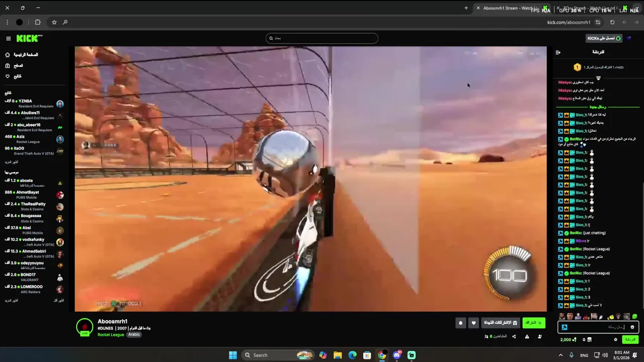Reload the page in browser
The height and width of the screenshot is (362, 644).
[612, 22]
